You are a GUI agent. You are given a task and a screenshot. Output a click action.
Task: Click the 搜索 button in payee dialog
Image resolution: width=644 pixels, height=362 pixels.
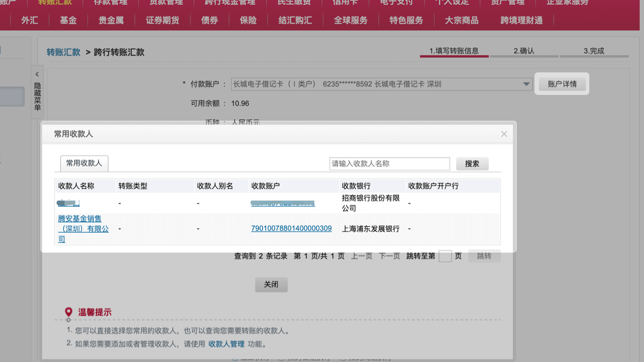click(x=472, y=164)
